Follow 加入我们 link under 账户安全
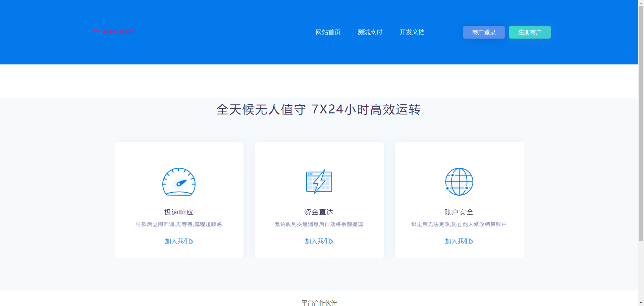This screenshot has width=644, height=306. click(459, 241)
